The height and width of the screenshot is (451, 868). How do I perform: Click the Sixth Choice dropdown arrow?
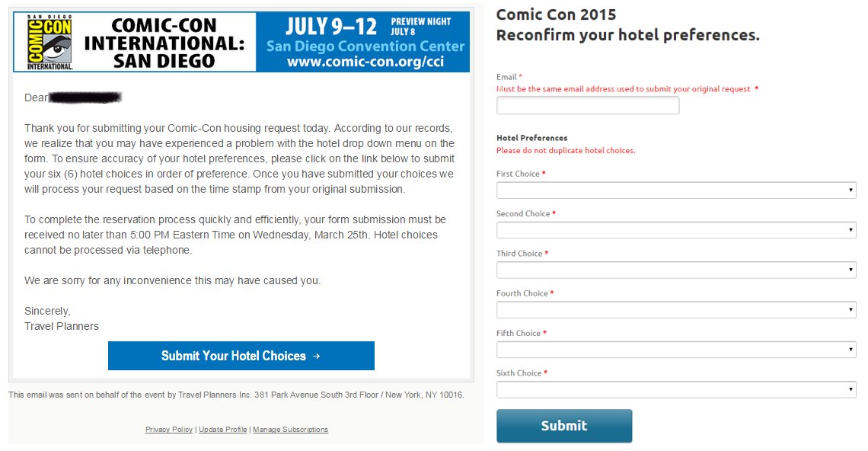[x=850, y=389]
